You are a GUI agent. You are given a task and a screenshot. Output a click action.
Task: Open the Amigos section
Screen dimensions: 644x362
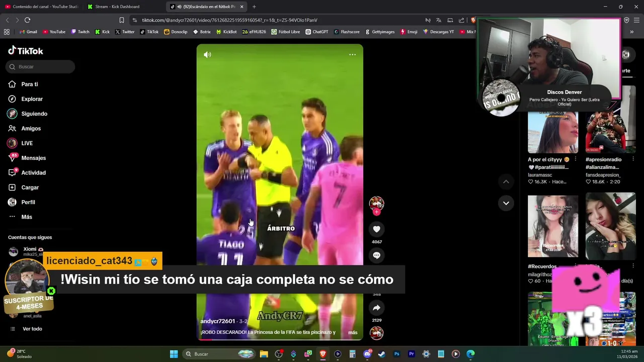pyautogui.click(x=30, y=129)
